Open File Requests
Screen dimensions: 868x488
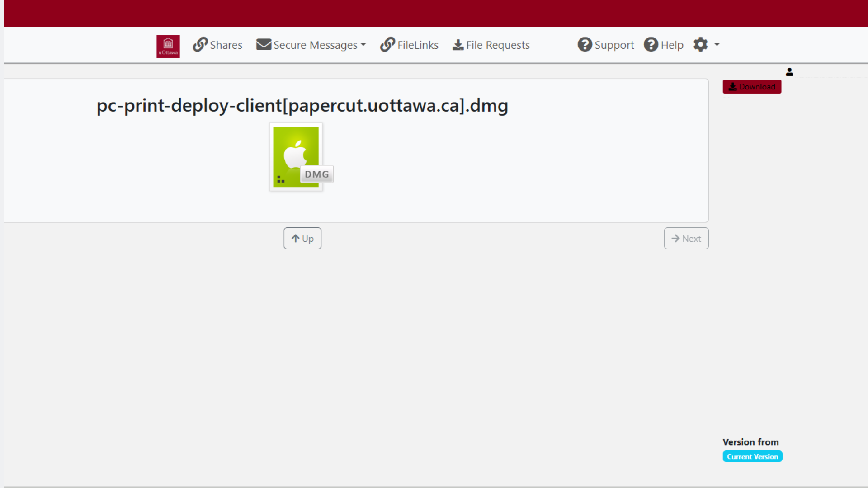coord(491,45)
